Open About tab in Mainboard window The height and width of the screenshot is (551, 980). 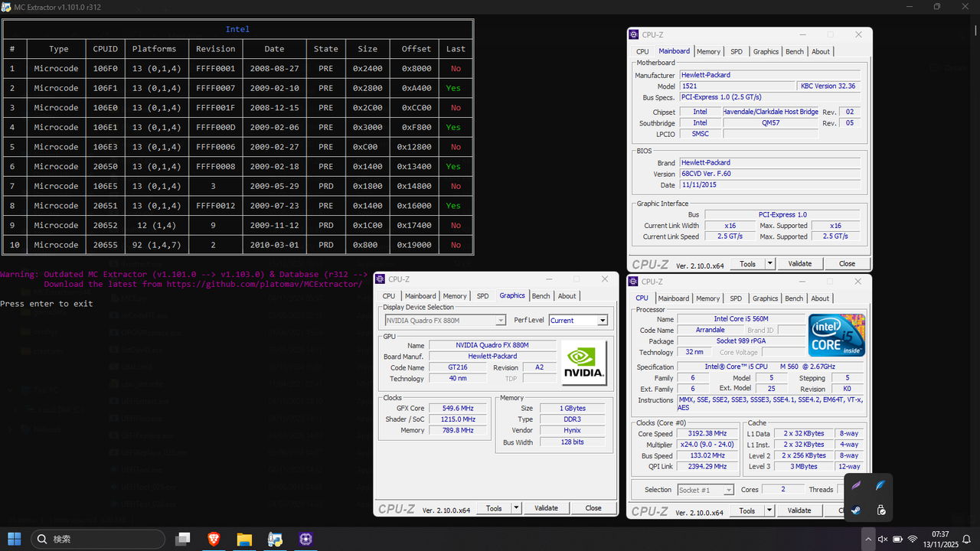pyautogui.click(x=821, y=52)
